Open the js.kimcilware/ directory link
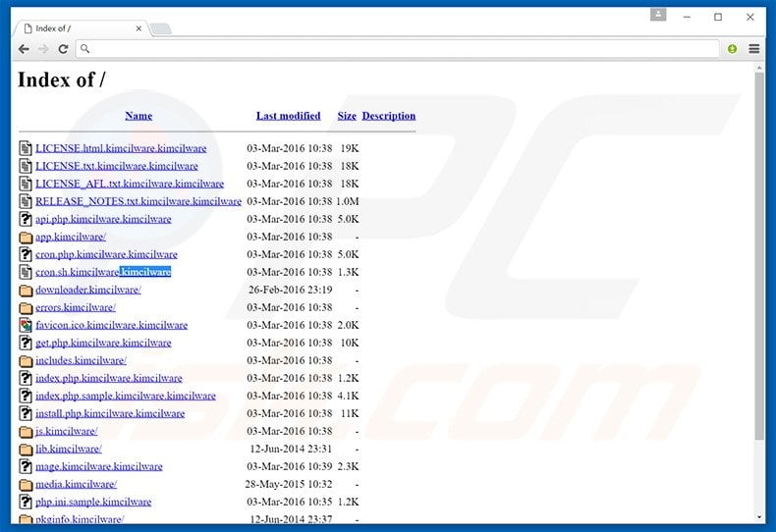Viewport: 776px width, 532px height. coord(67,431)
